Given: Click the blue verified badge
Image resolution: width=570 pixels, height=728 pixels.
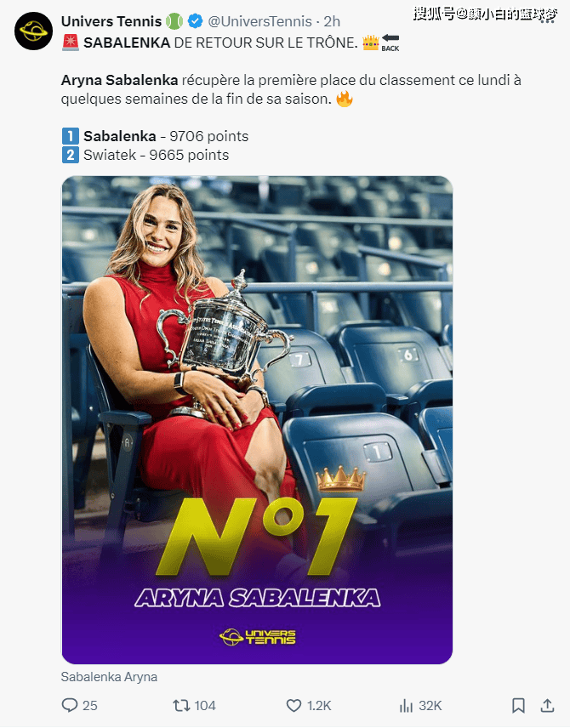Looking at the screenshot, I should pos(195,21).
